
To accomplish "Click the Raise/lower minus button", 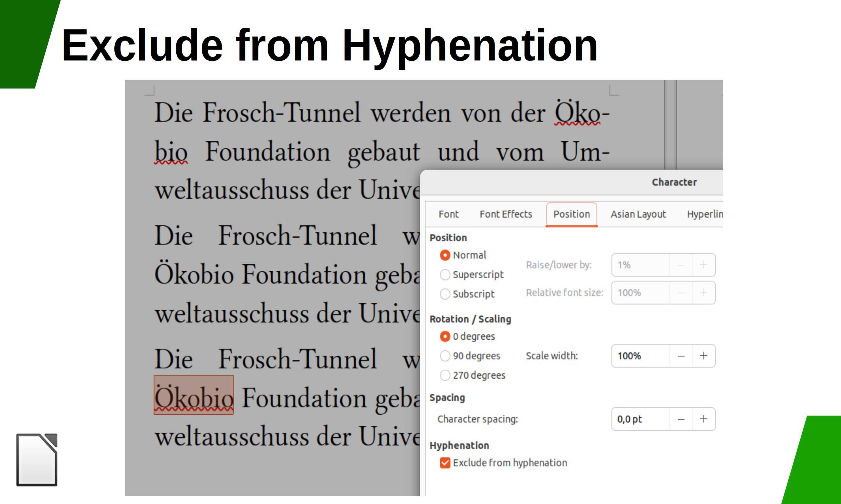I will [x=681, y=264].
